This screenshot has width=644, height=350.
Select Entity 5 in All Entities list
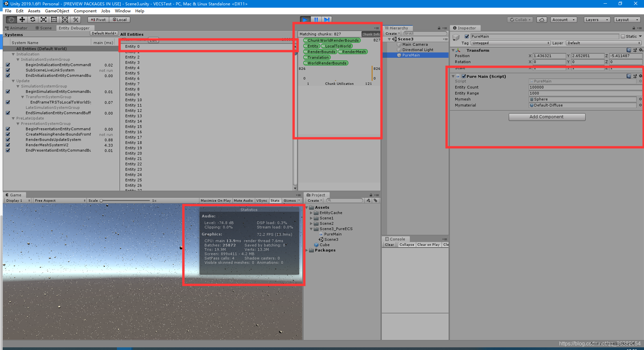pyautogui.click(x=132, y=73)
